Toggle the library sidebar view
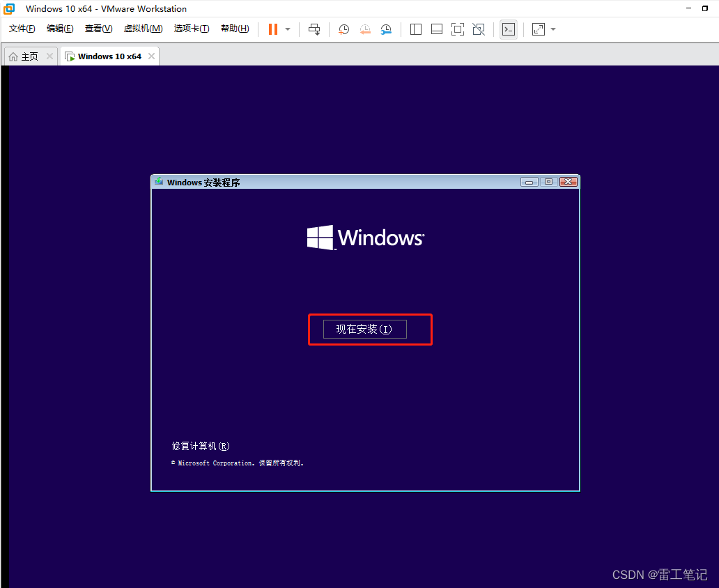This screenshot has width=719, height=588. (x=416, y=29)
